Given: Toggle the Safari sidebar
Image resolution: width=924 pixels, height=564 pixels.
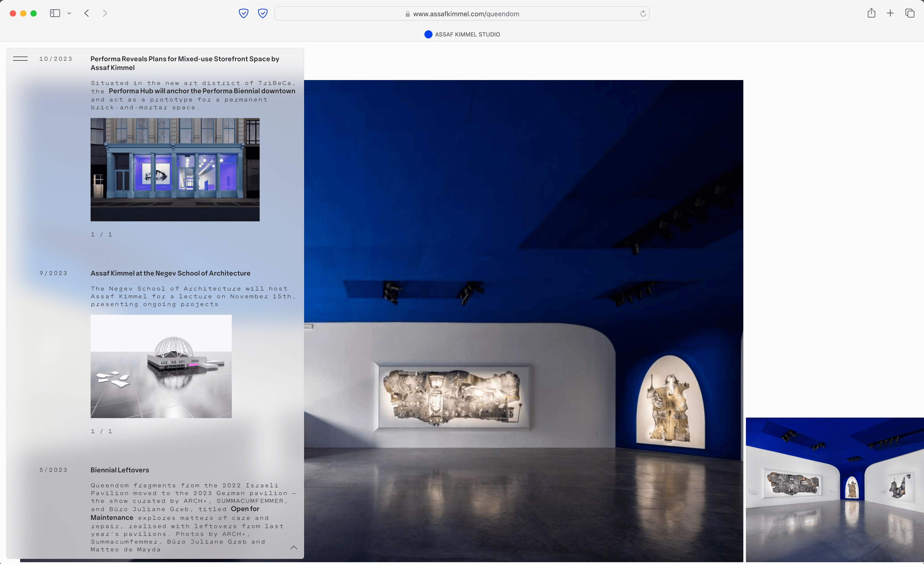Looking at the screenshot, I should point(55,13).
